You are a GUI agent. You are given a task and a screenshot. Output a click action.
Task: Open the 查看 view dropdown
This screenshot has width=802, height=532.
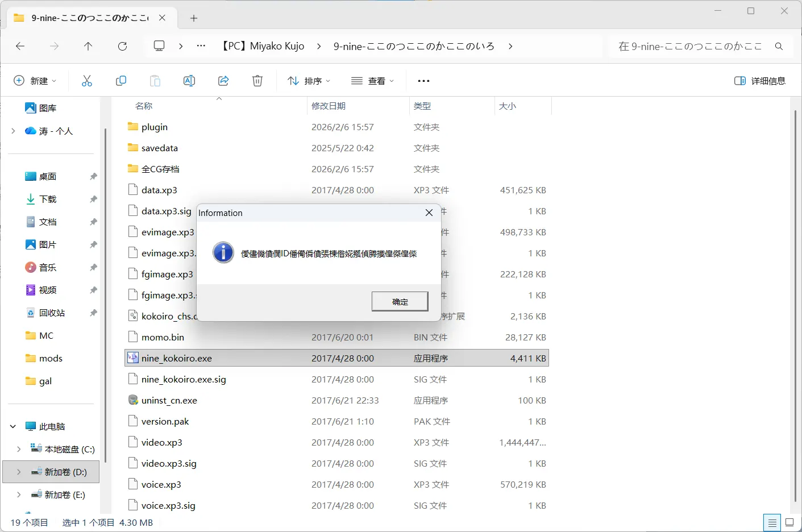click(x=373, y=81)
